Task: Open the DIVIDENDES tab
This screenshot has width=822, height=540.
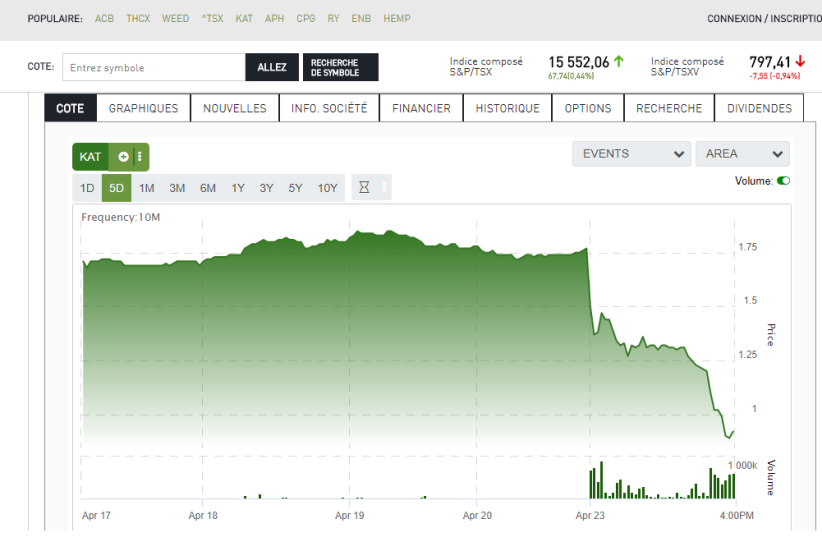Action: point(759,108)
